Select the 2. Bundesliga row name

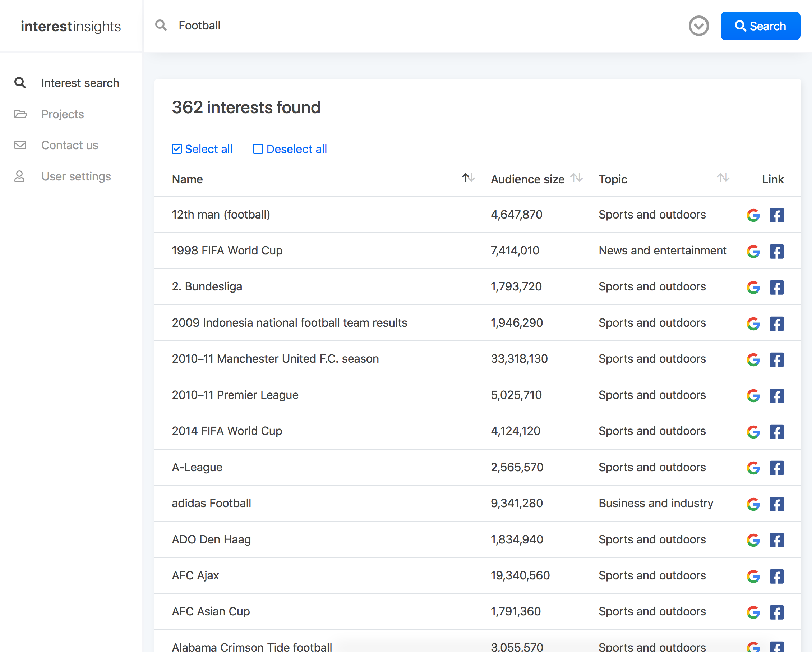tap(207, 286)
